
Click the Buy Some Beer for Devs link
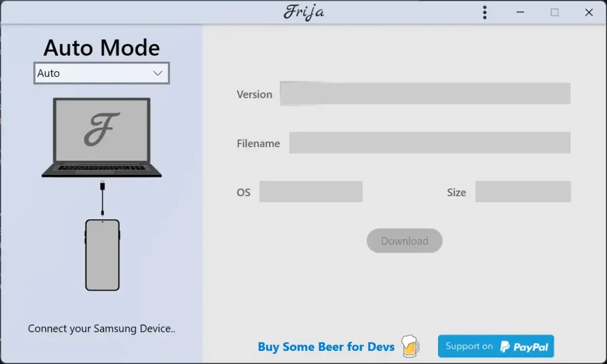[x=327, y=347]
